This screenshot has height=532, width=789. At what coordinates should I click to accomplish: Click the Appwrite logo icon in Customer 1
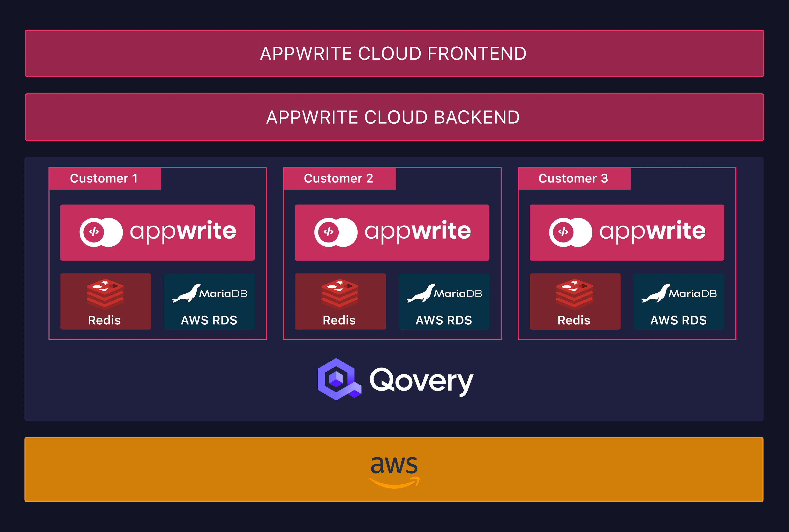click(x=101, y=232)
